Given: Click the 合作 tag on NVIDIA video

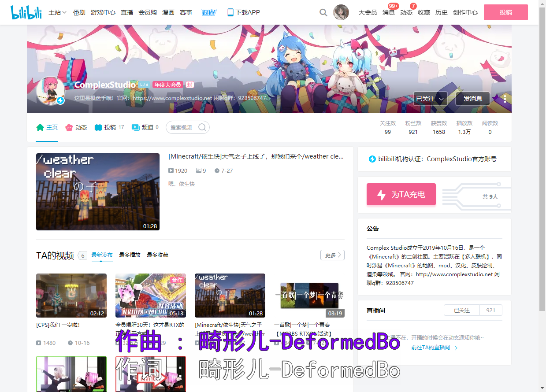Looking at the screenshot, I should click(x=177, y=280).
